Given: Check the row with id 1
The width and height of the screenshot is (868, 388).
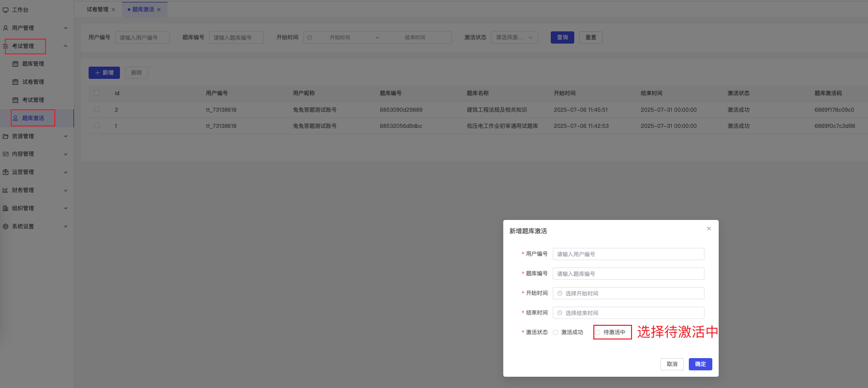Looking at the screenshot, I should coord(96,126).
